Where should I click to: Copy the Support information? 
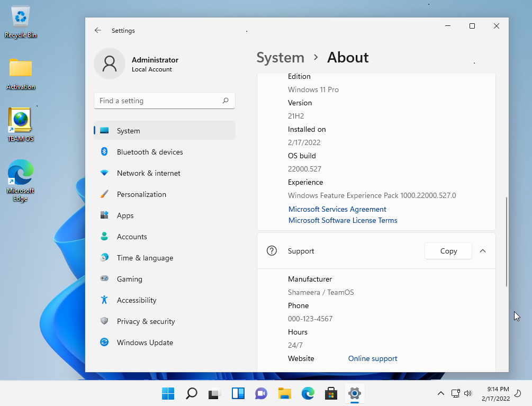click(448, 251)
